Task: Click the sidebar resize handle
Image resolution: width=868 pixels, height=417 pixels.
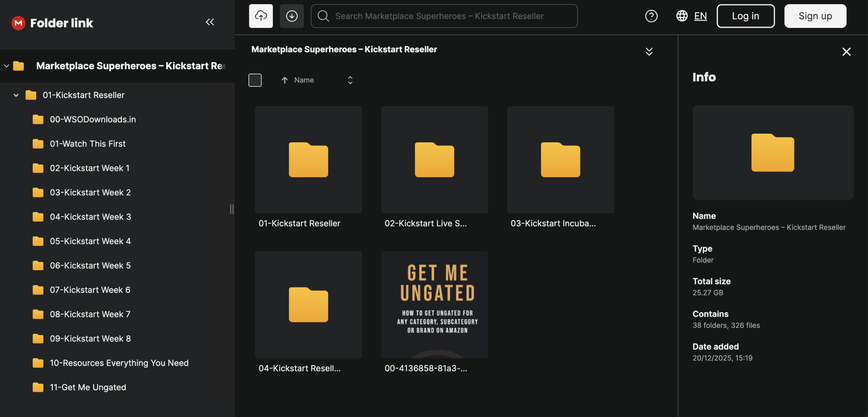Action: [232, 209]
